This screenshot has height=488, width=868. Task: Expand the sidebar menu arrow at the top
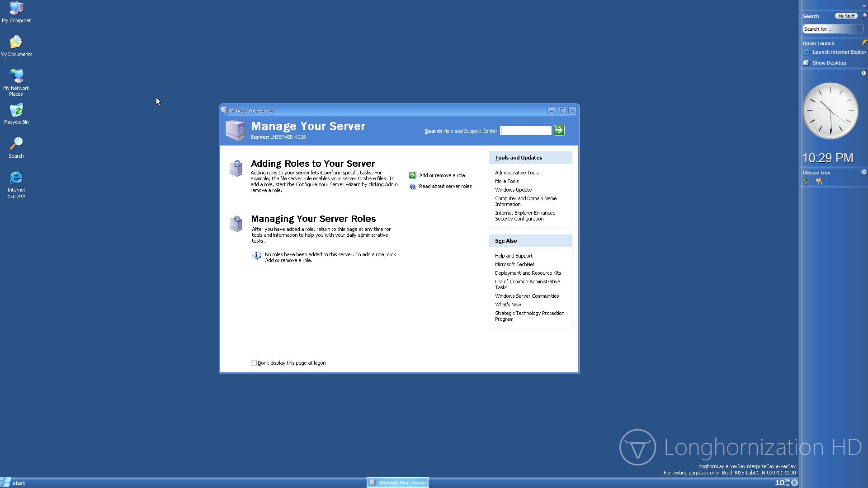[x=864, y=5]
